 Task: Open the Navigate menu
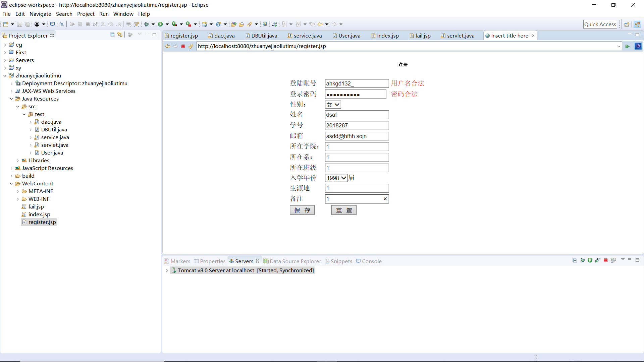tap(40, 14)
